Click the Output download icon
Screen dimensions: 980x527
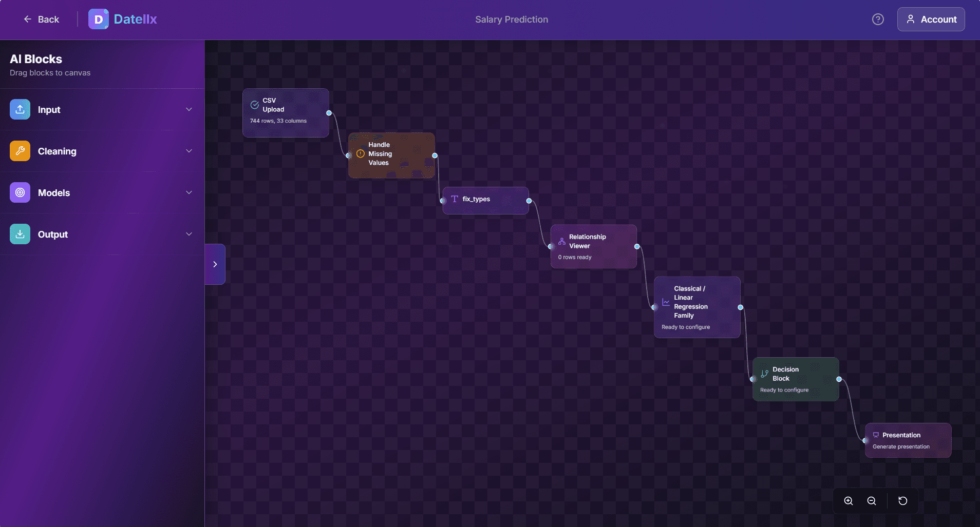pos(20,234)
